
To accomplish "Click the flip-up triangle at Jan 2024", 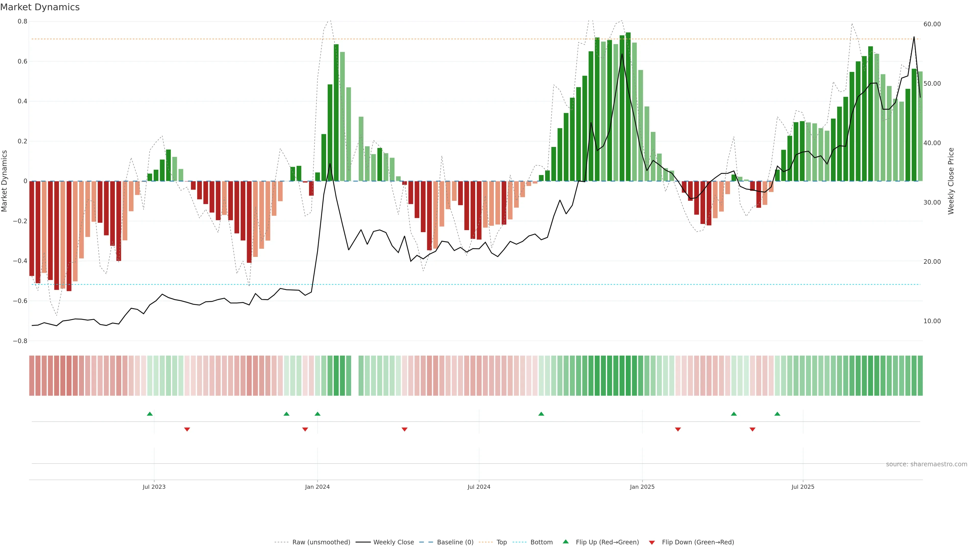I will coord(317,414).
